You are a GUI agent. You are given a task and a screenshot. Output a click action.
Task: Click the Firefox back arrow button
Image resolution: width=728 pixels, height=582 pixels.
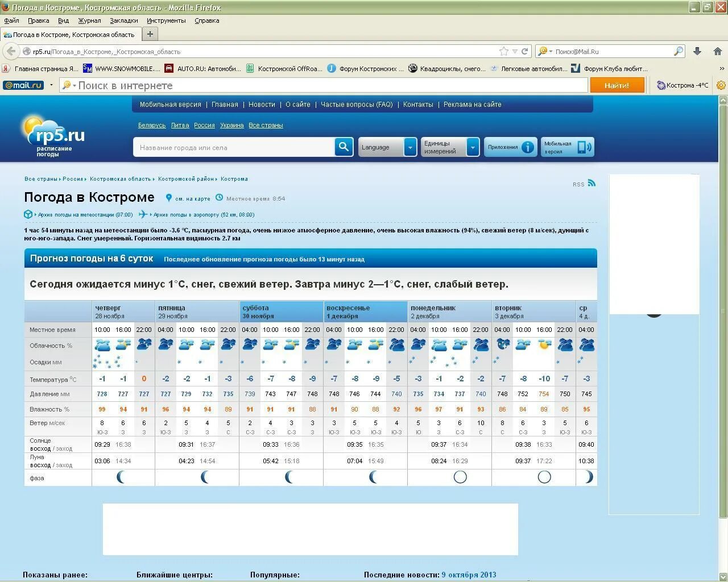[10, 51]
